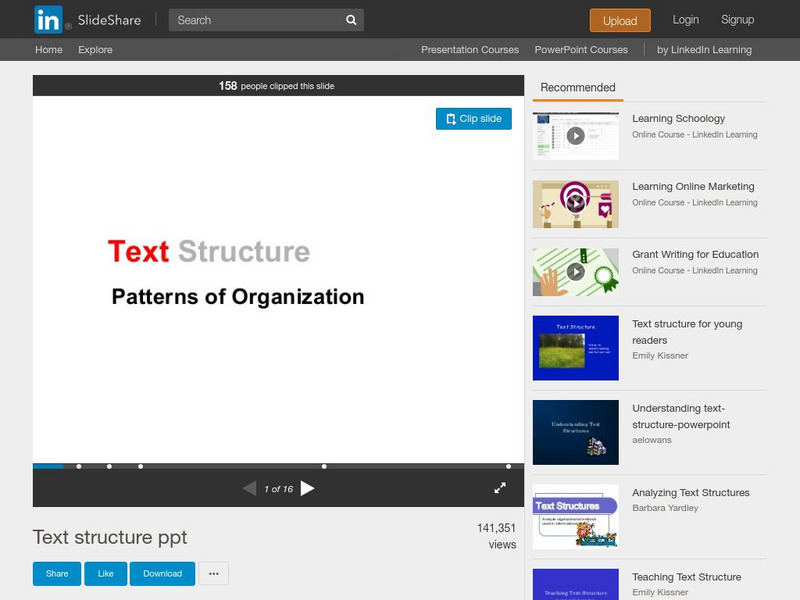Open the Home menu item
Viewport: 800px width, 600px height.
click(x=48, y=50)
